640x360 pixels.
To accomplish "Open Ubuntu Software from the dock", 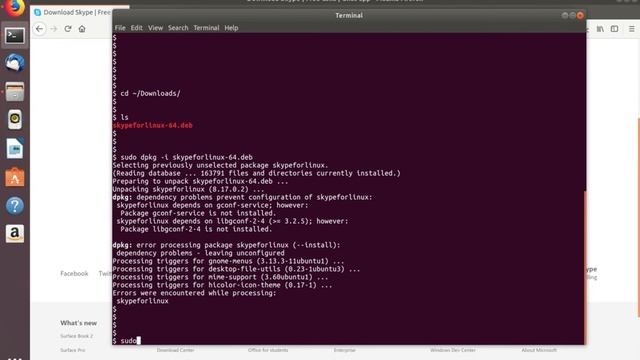I will click(15, 177).
